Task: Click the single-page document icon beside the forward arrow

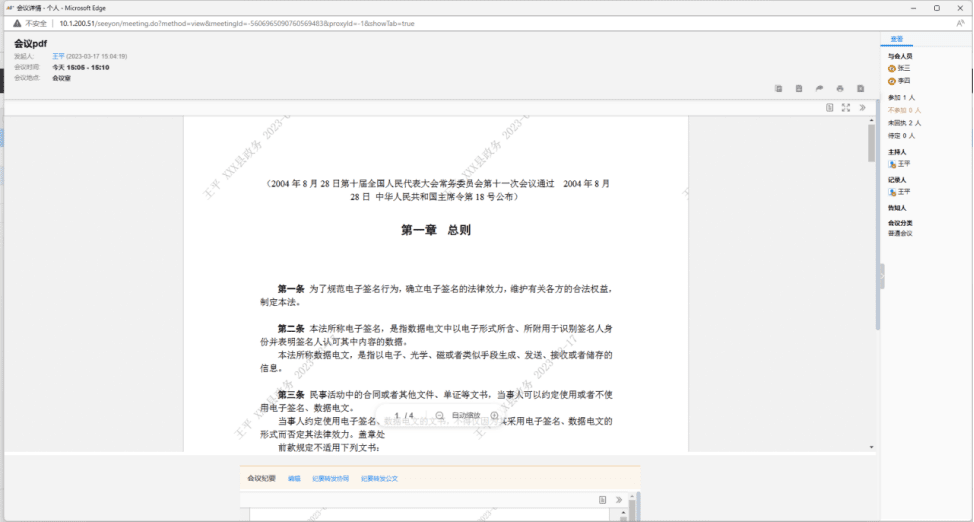Action: [799, 89]
